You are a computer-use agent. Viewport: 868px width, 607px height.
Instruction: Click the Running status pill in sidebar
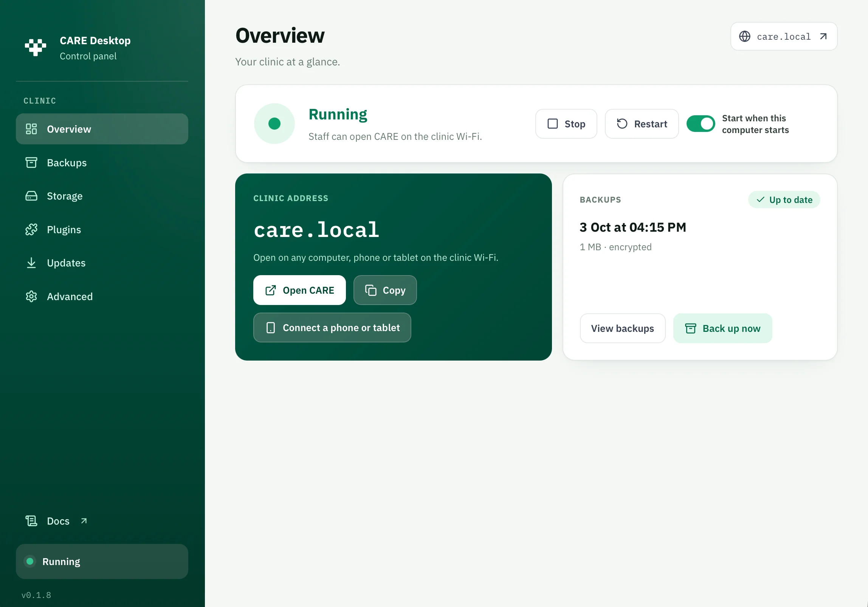click(102, 561)
